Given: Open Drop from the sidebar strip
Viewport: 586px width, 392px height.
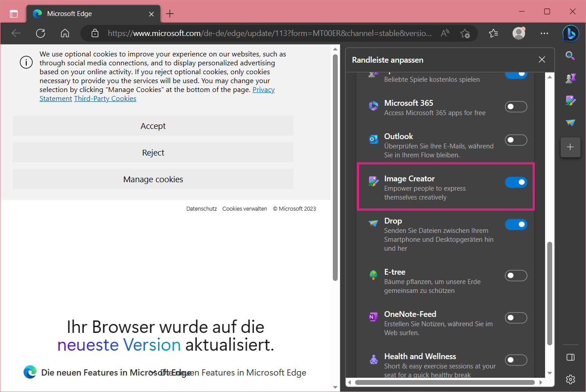Looking at the screenshot, I should [x=570, y=123].
